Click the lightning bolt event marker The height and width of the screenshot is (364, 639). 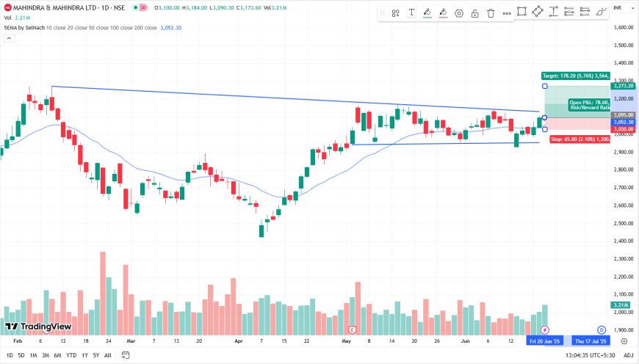544,330
